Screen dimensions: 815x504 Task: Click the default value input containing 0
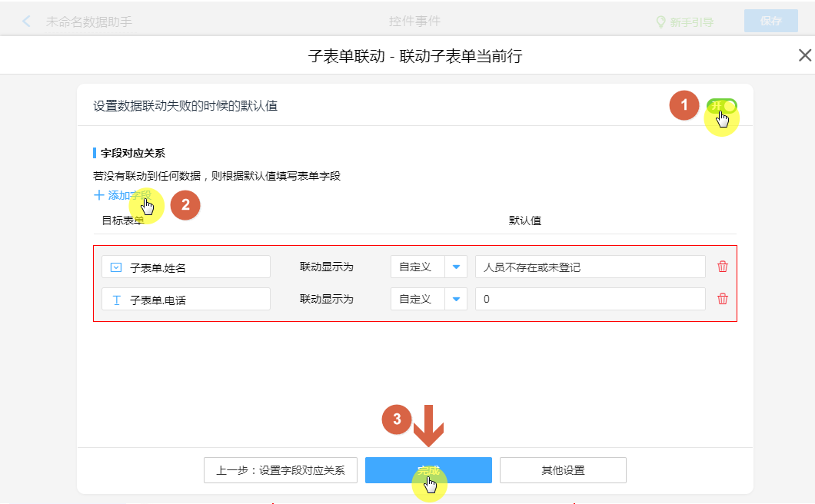(590, 299)
